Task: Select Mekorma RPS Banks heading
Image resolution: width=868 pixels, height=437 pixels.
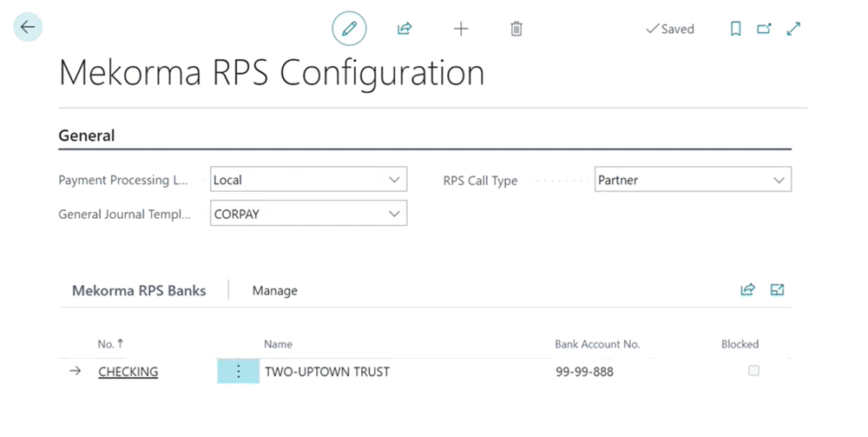Action: (139, 291)
